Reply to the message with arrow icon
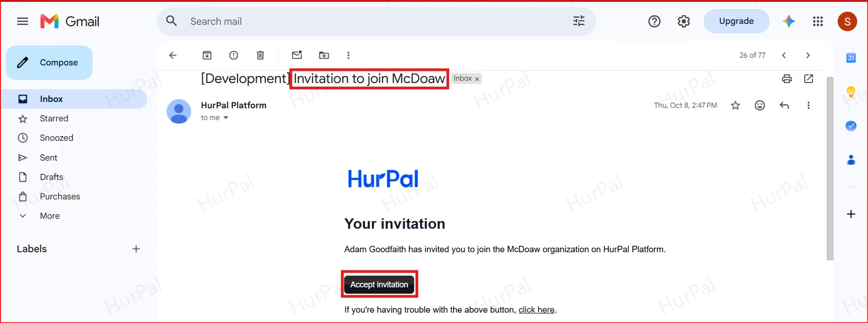Screen dimensions: 868x323 (x=784, y=105)
